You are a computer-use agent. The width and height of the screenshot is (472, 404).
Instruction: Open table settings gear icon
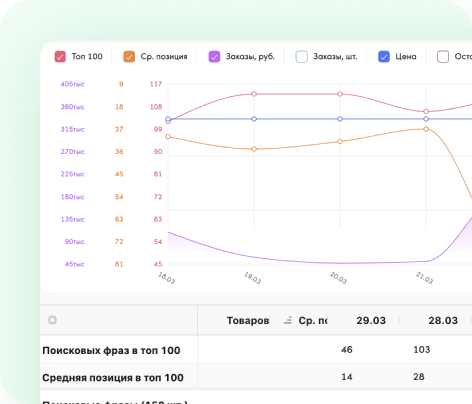(x=52, y=320)
